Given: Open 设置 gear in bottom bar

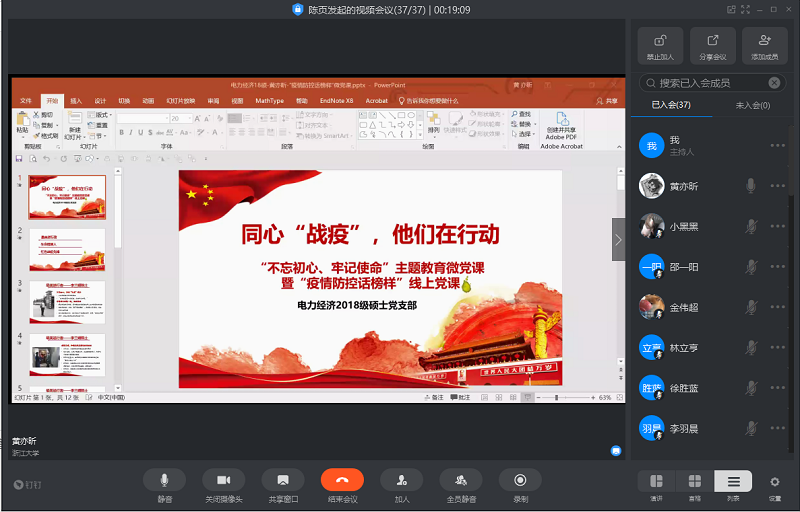Looking at the screenshot, I should tap(774, 482).
